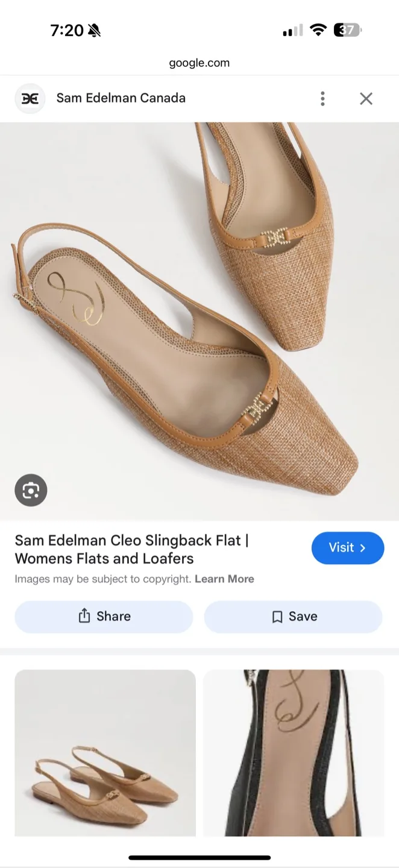The width and height of the screenshot is (399, 868).
Task: Open the Learn More copyright link
Action: pos(224,579)
